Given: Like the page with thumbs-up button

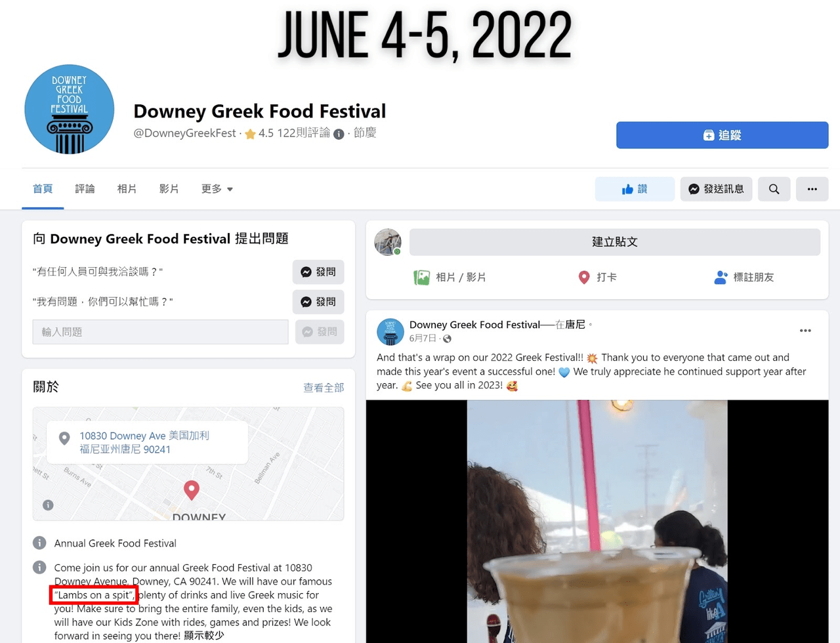Looking at the screenshot, I should [635, 189].
